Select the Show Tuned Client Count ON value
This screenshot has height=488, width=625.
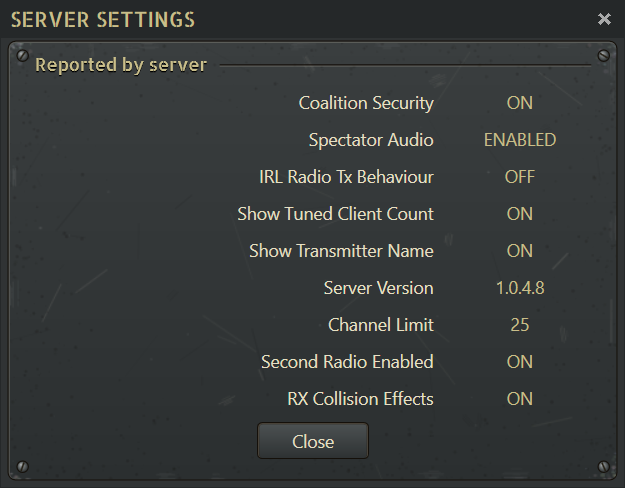click(519, 214)
